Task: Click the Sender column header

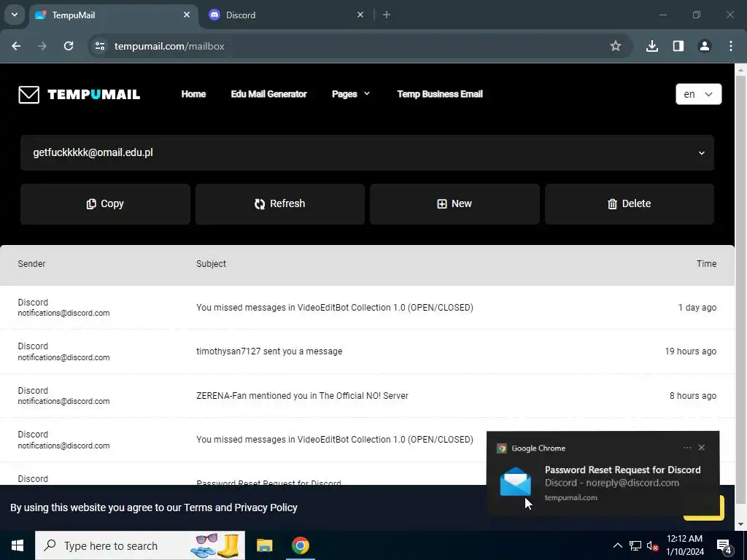Action: [31, 264]
